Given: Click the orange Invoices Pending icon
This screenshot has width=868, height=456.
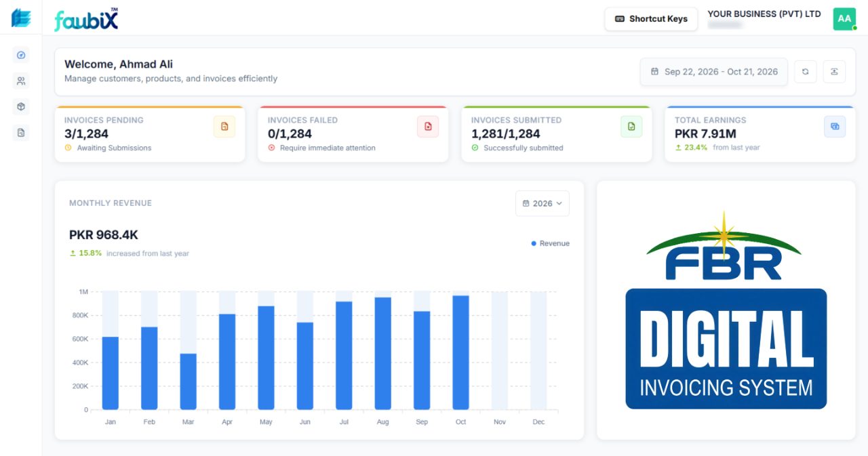Looking at the screenshot, I should [224, 127].
